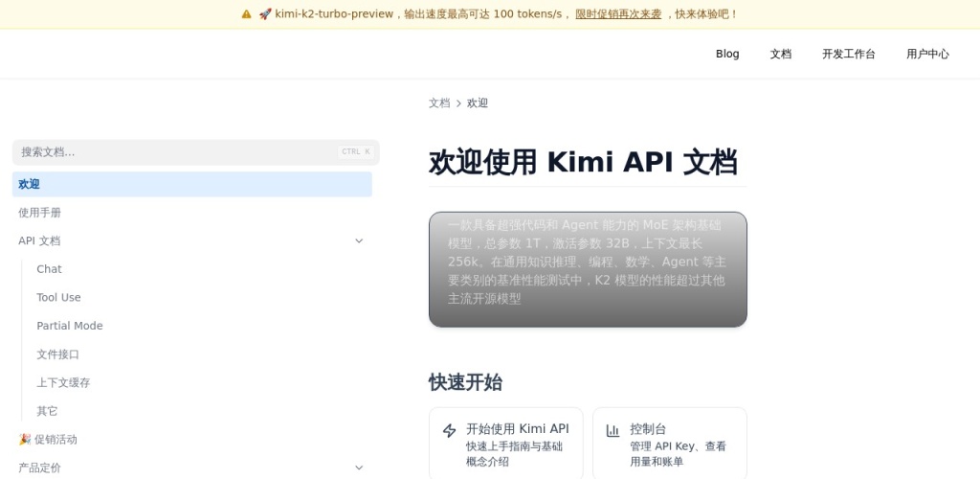
Task: Click the 文档 breadcrumb link
Action: [x=439, y=103]
